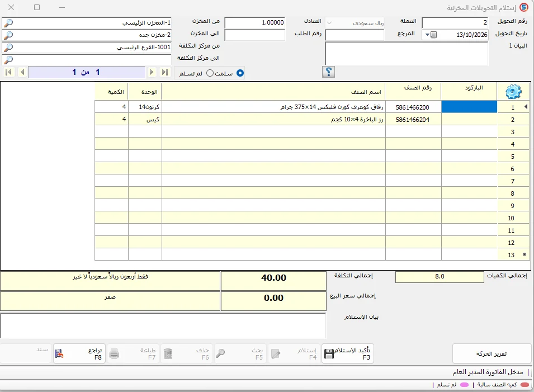This screenshot has width=534, height=392.
Task: Go to first record navigation arrow
Action: [9, 72]
